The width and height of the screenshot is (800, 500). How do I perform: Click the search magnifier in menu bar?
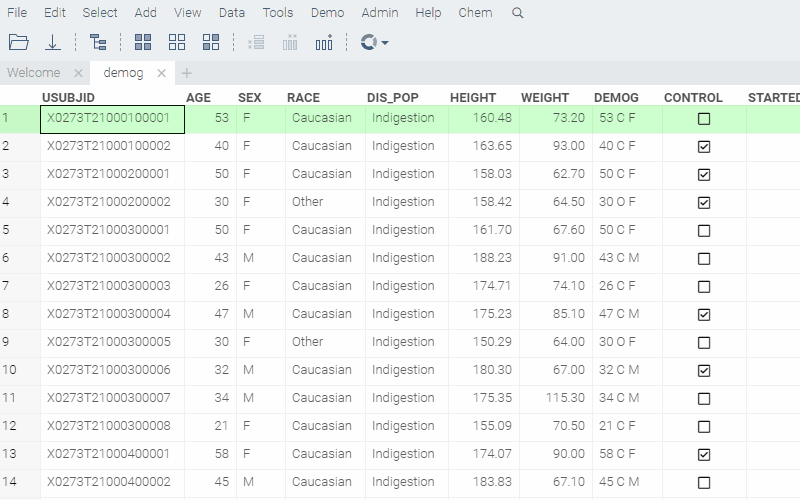517,13
